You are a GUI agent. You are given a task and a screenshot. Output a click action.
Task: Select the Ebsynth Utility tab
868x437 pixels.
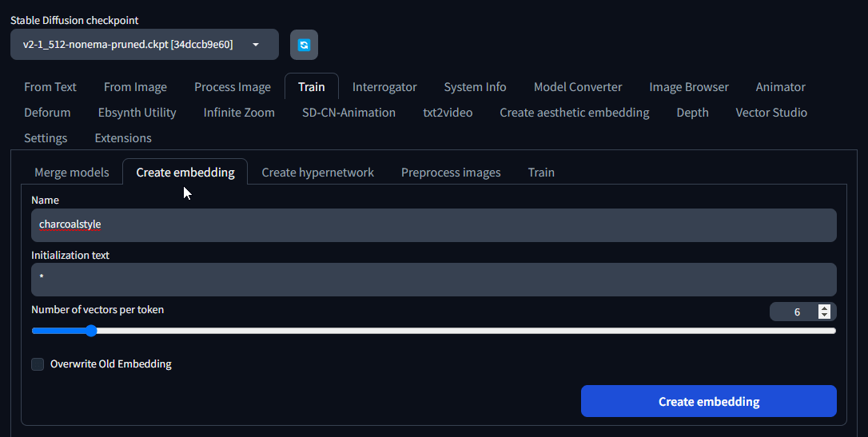tap(137, 113)
